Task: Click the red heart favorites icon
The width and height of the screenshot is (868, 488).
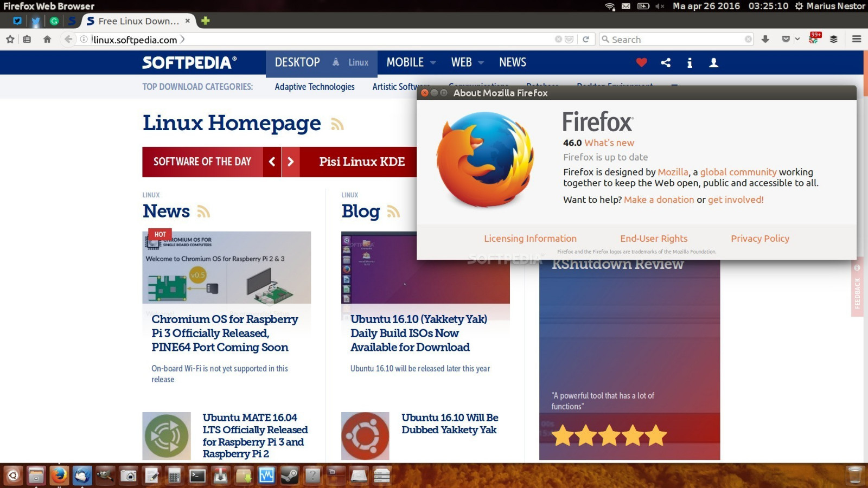Action: pyautogui.click(x=641, y=62)
